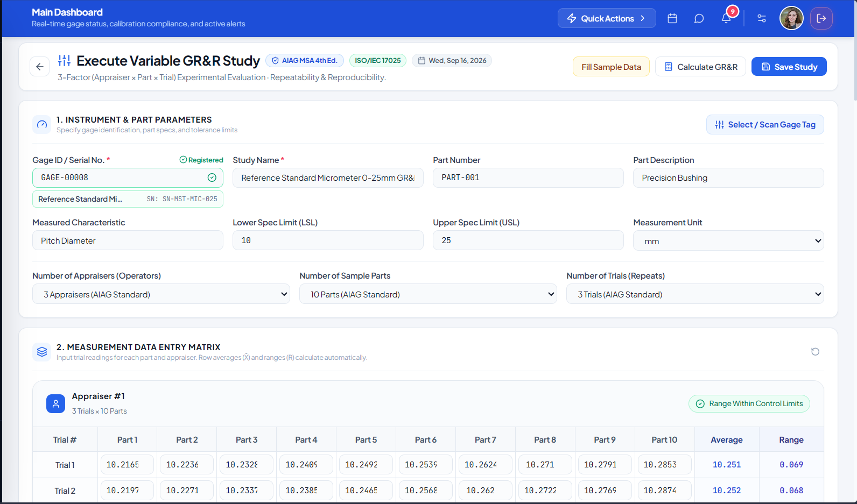Open Number of Trials dropdown
This screenshot has width=857, height=504.
pos(695,294)
